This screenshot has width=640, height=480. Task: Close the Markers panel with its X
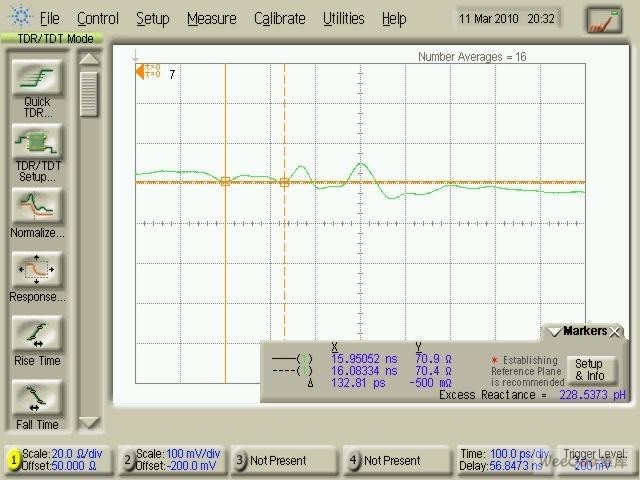[616, 331]
